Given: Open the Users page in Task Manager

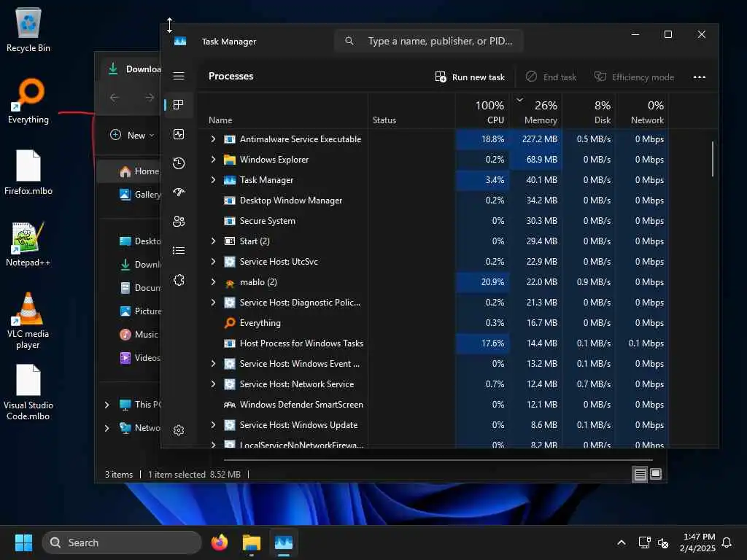Looking at the screenshot, I should point(179,222).
